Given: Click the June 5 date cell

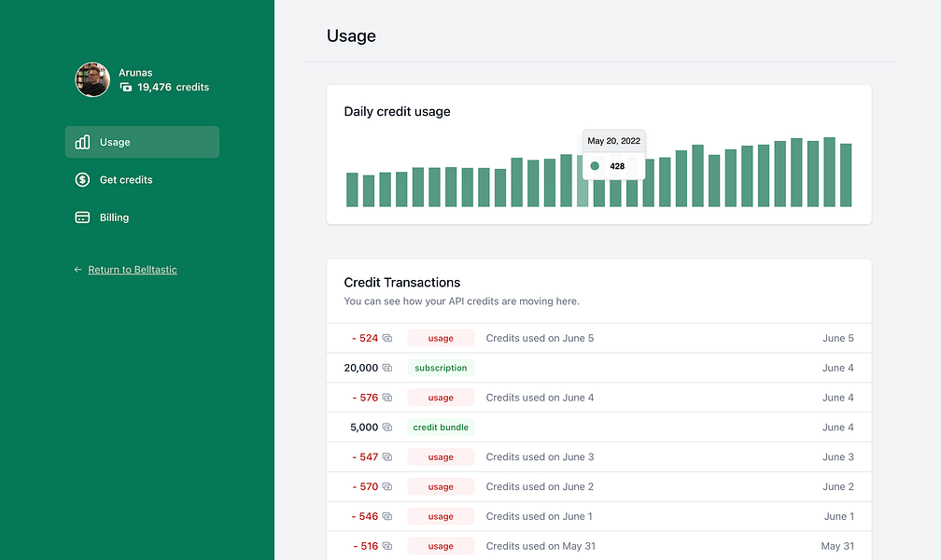Looking at the screenshot, I should (x=837, y=338).
